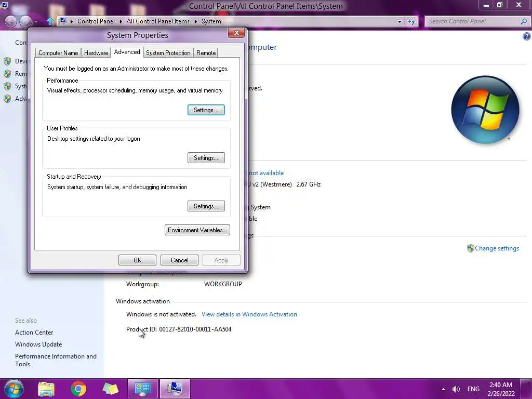Open the colorful squares taskbar icon
This screenshot has height=399, width=532.
click(111, 389)
